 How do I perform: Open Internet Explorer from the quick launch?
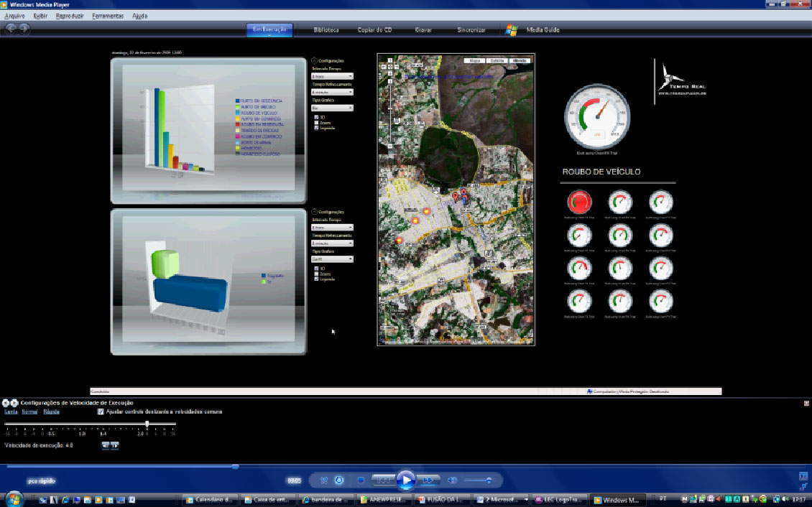[65, 500]
